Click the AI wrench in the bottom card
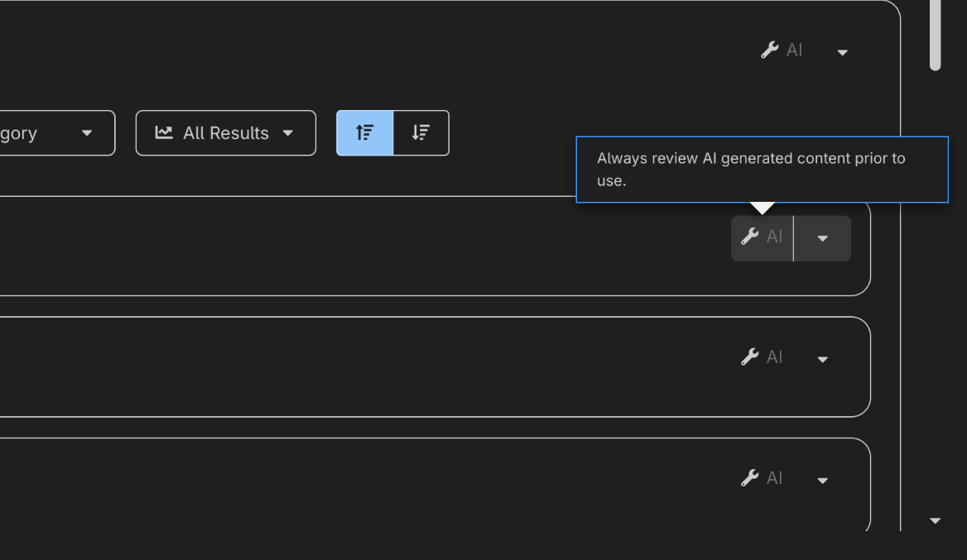This screenshot has width=967, height=560. click(762, 478)
